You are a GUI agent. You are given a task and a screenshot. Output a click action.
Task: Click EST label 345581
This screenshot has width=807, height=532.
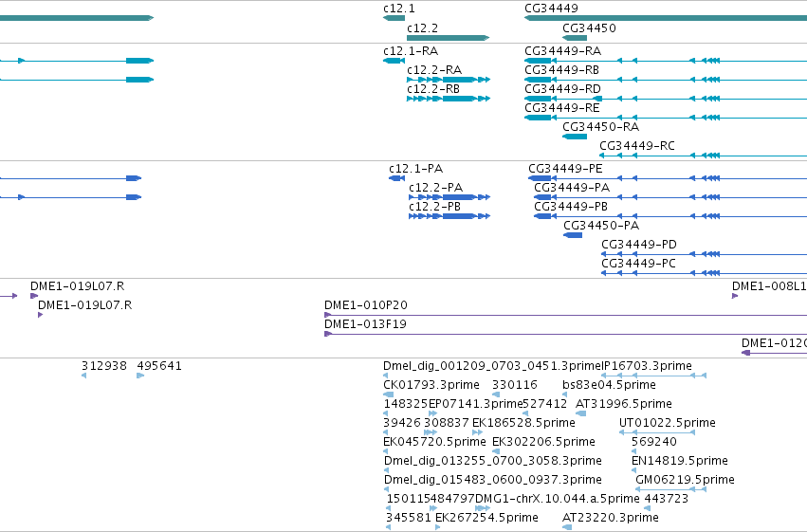pyautogui.click(x=409, y=518)
